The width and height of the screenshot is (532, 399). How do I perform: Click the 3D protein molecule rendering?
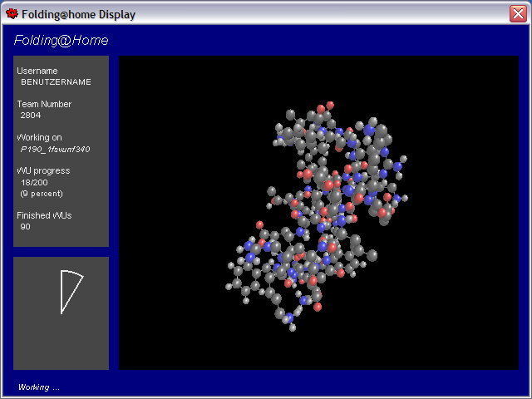pyautogui.click(x=317, y=215)
